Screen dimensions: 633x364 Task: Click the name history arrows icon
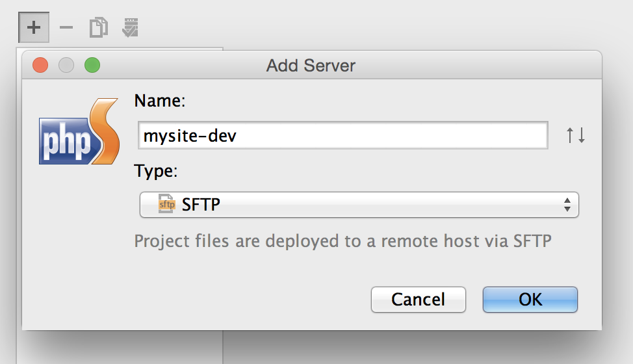pyautogui.click(x=575, y=135)
